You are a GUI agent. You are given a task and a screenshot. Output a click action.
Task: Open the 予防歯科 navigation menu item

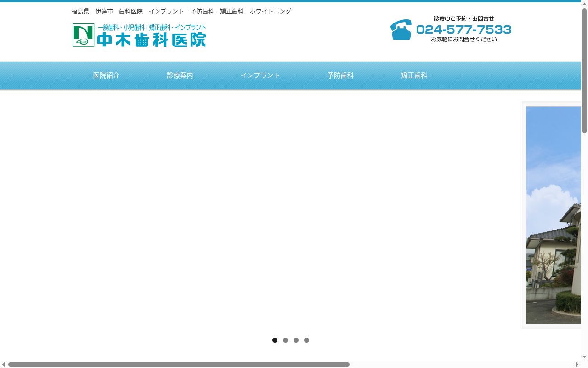(340, 75)
